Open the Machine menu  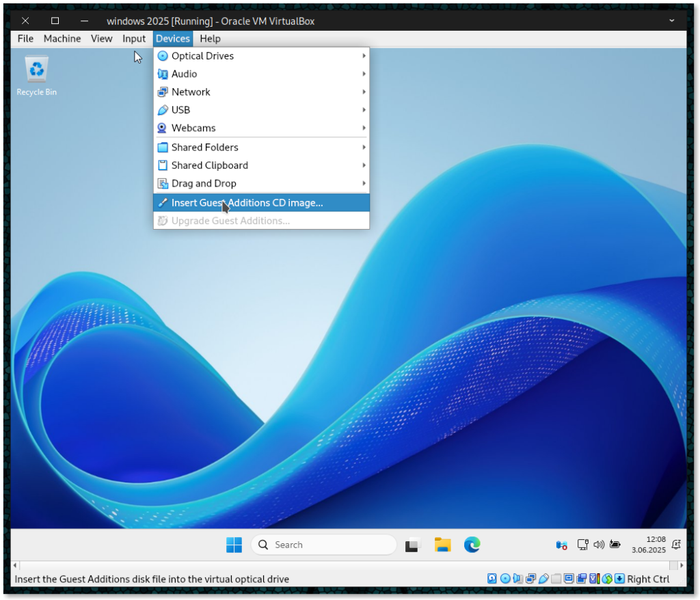click(62, 39)
